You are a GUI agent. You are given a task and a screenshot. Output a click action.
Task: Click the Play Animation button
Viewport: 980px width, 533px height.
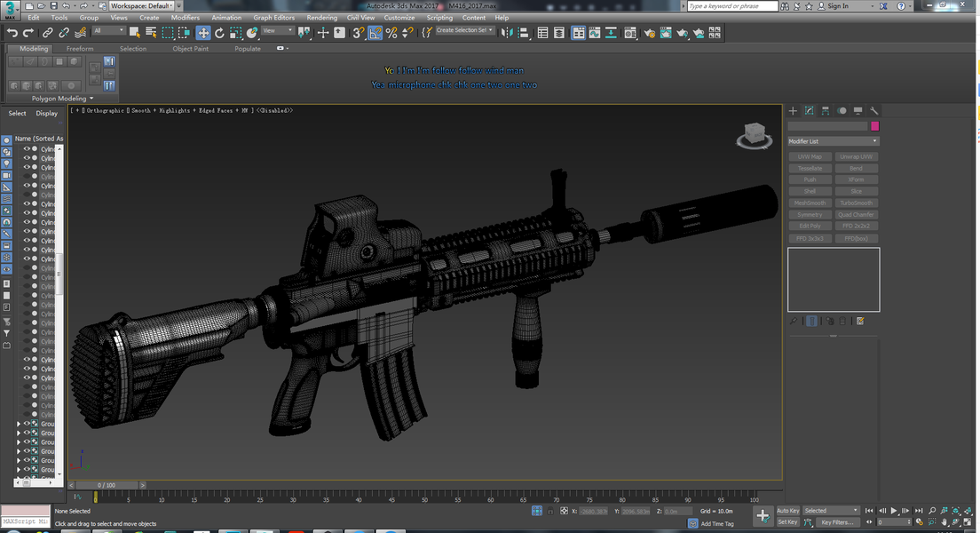894,511
